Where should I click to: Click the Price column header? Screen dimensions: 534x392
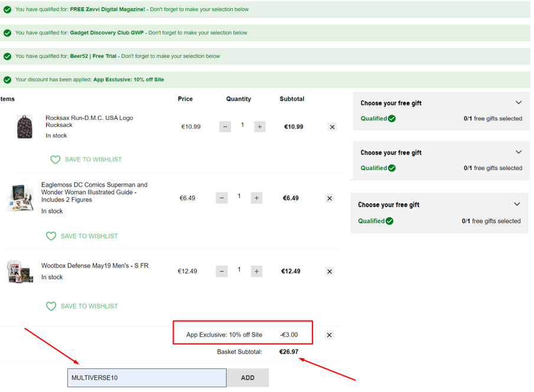185,99
